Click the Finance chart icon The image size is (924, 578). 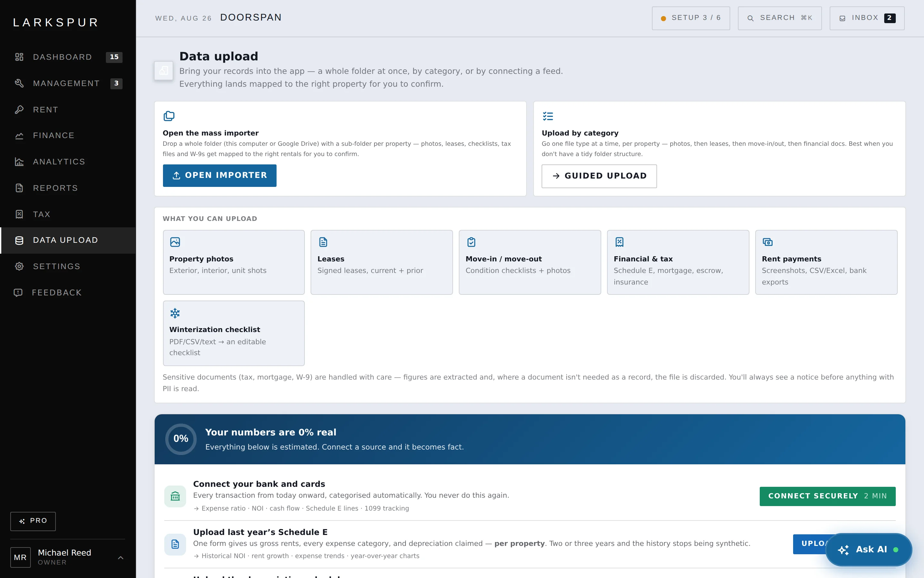click(19, 136)
